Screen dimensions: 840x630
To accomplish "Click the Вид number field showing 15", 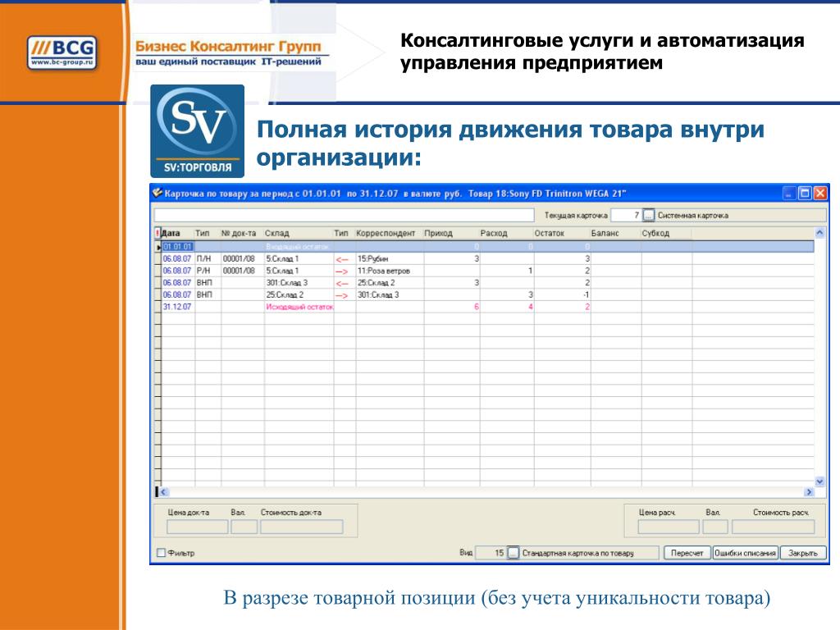I will coord(491,552).
